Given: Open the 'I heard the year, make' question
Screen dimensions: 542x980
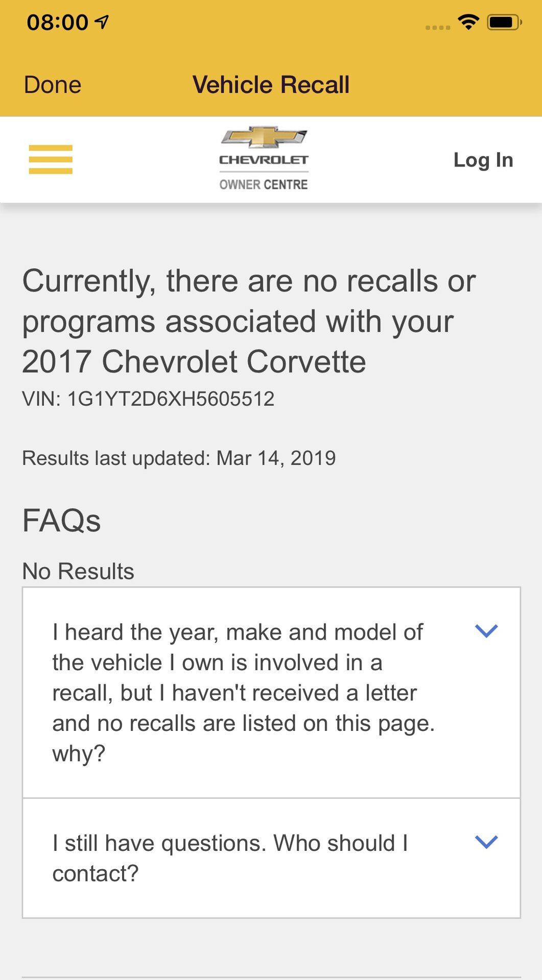Looking at the screenshot, I should (243, 692).
